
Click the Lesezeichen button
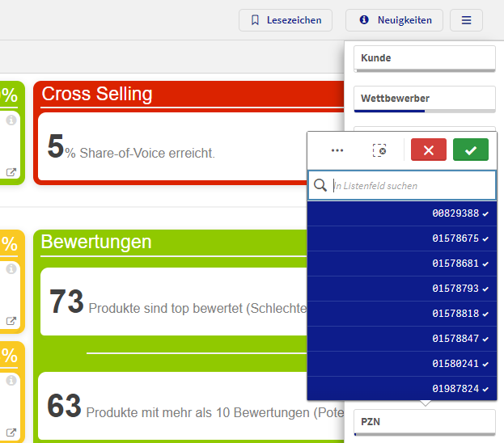[286, 20]
